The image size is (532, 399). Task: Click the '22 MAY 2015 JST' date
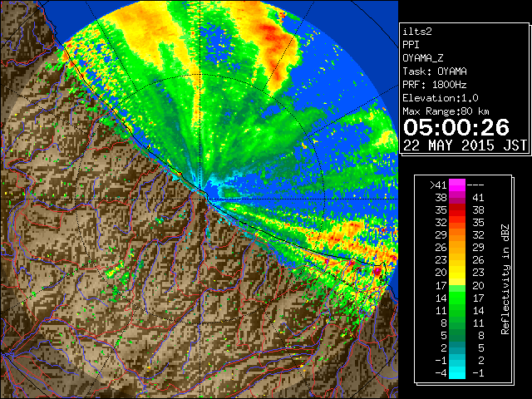coord(465,145)
